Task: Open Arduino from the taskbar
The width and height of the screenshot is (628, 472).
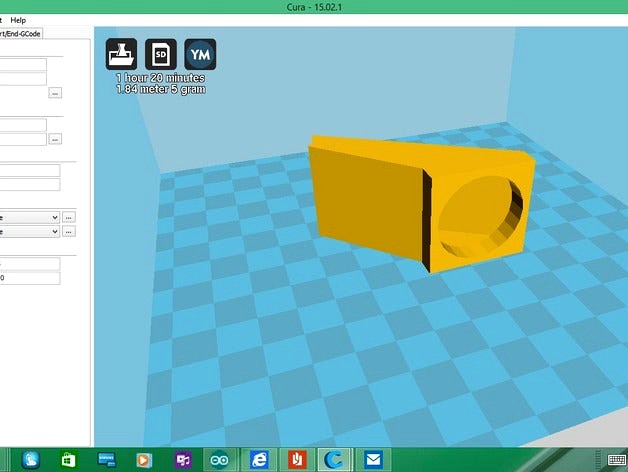Action: coord(218,459)
